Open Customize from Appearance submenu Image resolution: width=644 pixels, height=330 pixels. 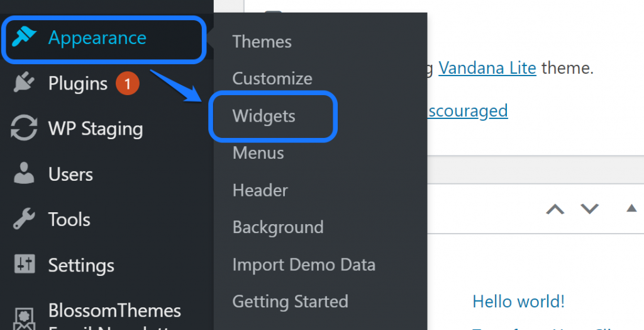272,79
